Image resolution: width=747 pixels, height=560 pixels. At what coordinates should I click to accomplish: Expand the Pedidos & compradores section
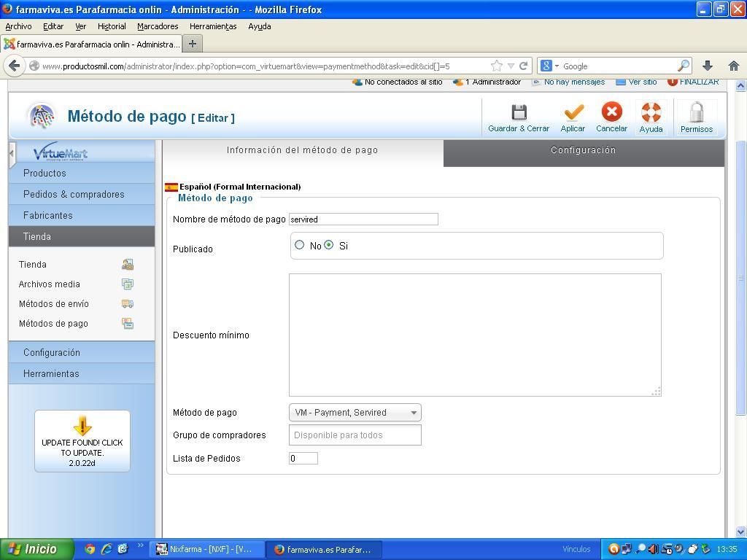(82, 194)
